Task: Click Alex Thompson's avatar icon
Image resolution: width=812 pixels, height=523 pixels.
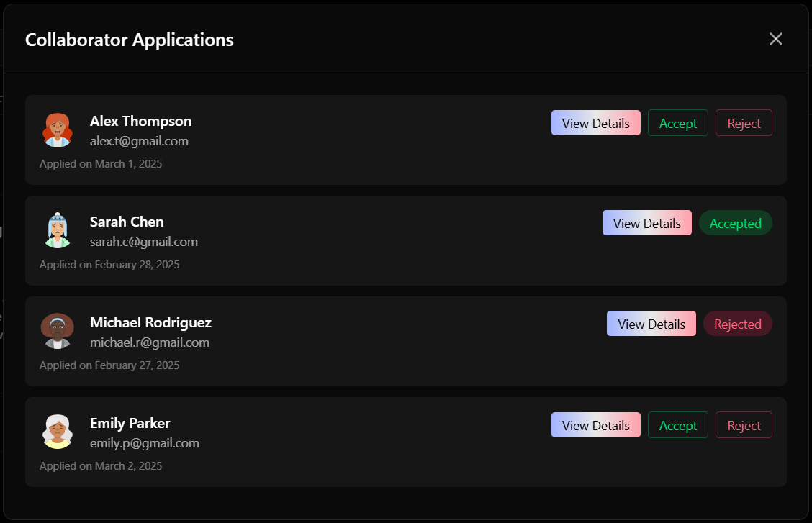Action: tap(58, 129)
